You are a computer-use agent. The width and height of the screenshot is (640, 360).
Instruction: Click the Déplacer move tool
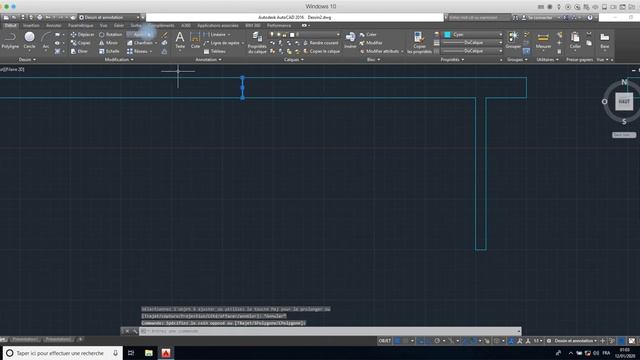click(x=82, y=35)
